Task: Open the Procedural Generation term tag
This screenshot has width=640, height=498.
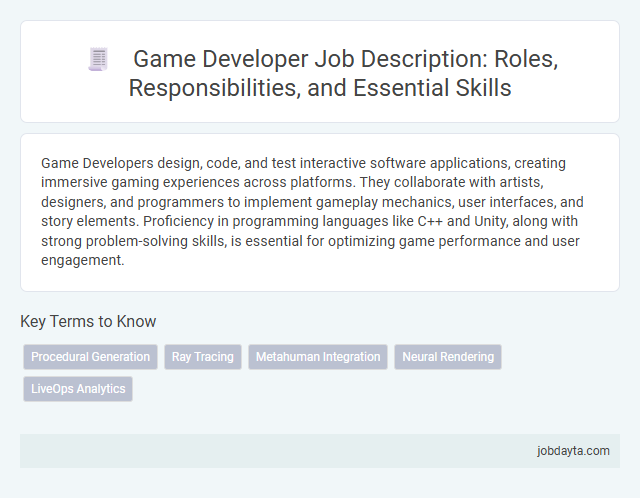Action: pyautogui.click(x=90, y=357)
